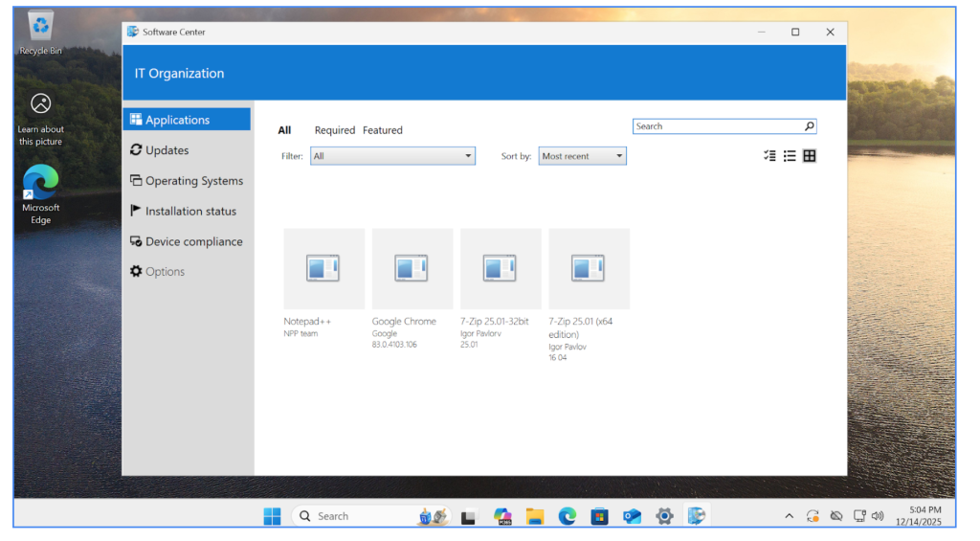980x541 pixels.
Task: Show hidden system tray icons chevron
Action: 789,516
